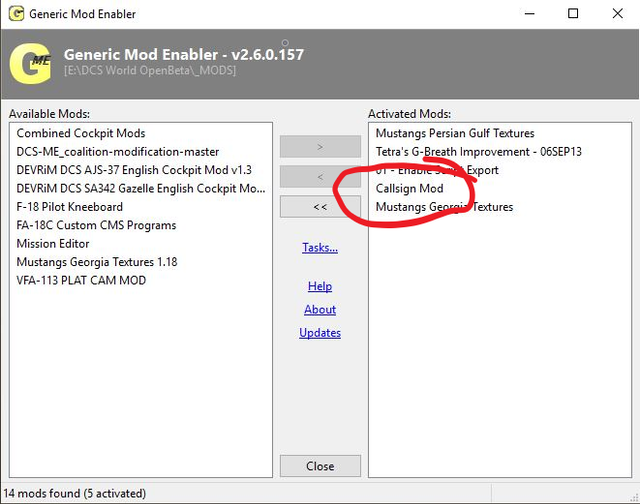Image resolution: width=640 pixels, height=504 pixels.
Task: Select Mustangs Georgia Textures 1.18 mod
Action: (97, 262)
